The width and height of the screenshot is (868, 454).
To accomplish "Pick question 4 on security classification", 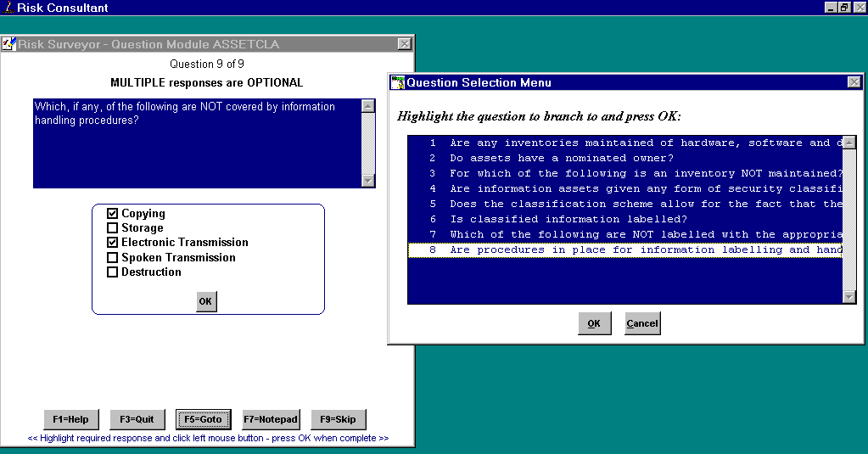I will click(625, 188).
